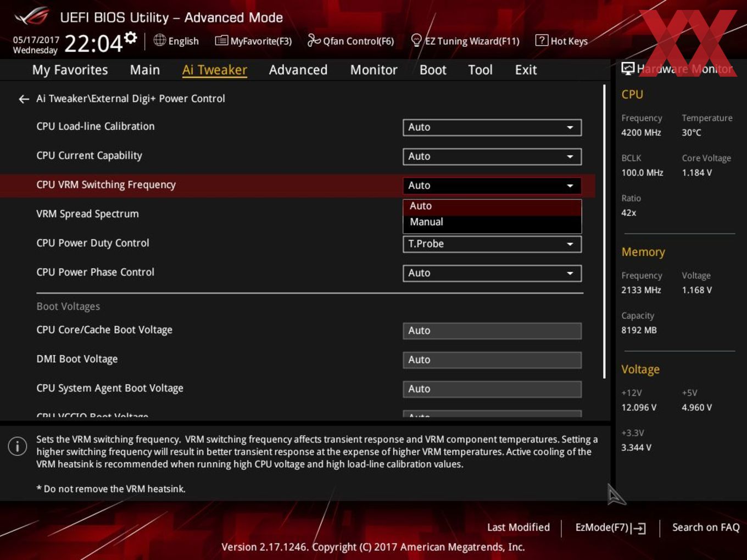Open the Hot Keys list
The height and width of the screenshot is (560, 747).
click(561, 41)
